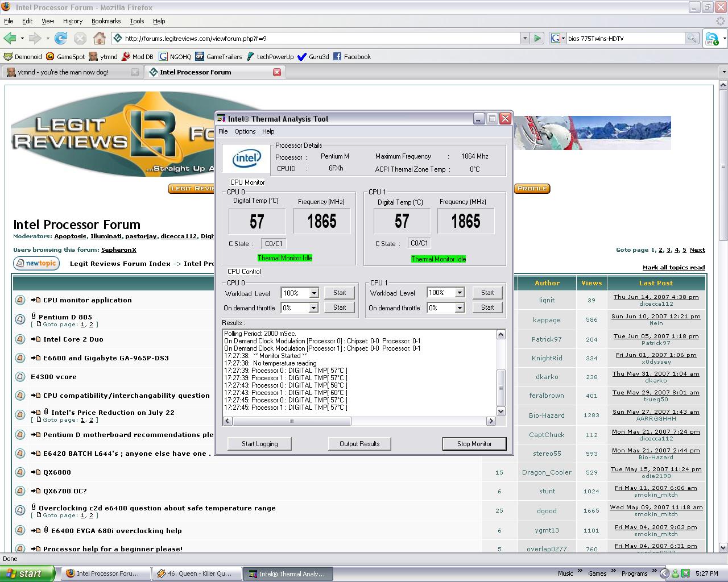Open the Pentium D 805 topic

pos(65,317)
